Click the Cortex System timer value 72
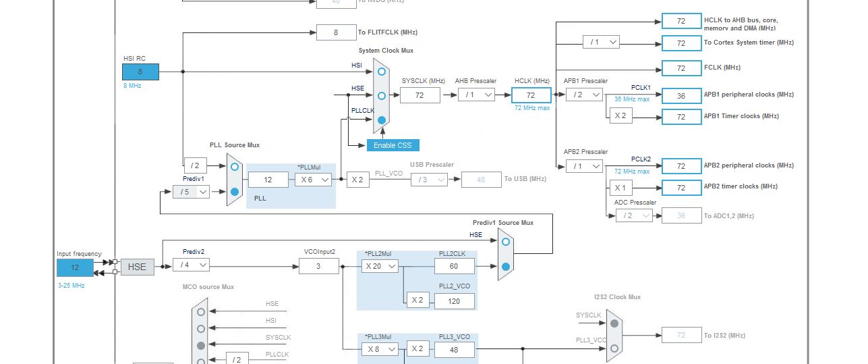This screenshot has width=868, height=364. pos(682,43)
